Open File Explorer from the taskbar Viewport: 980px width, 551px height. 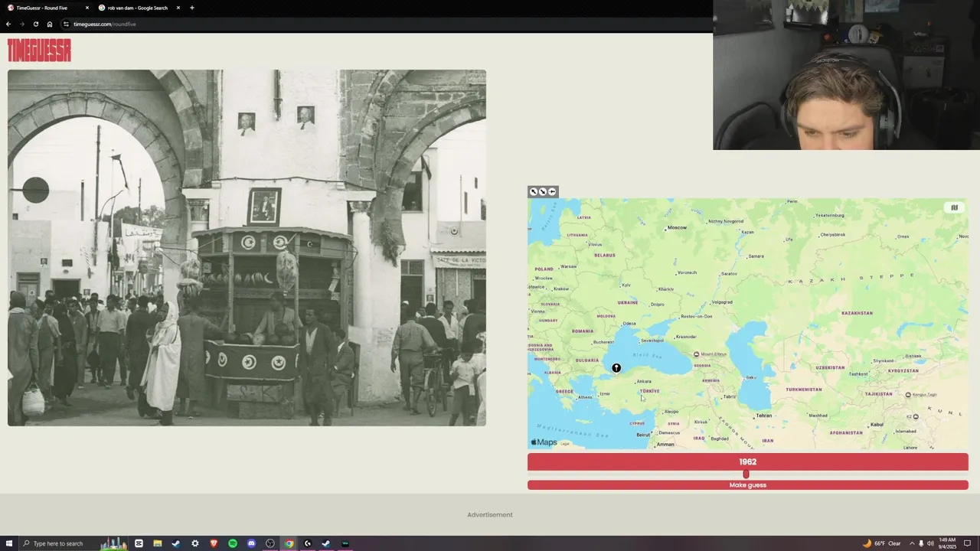click(157, 543)
